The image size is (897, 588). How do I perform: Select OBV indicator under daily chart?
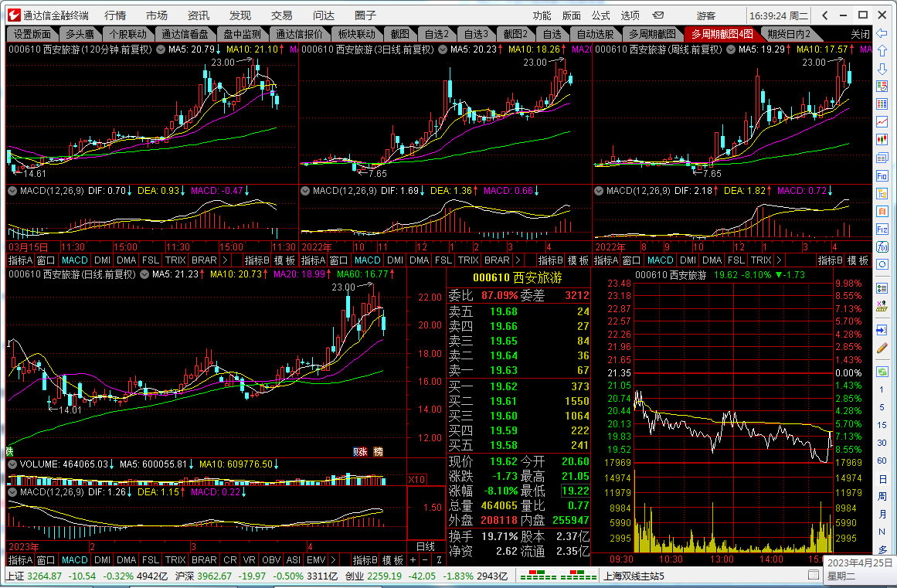271,560
